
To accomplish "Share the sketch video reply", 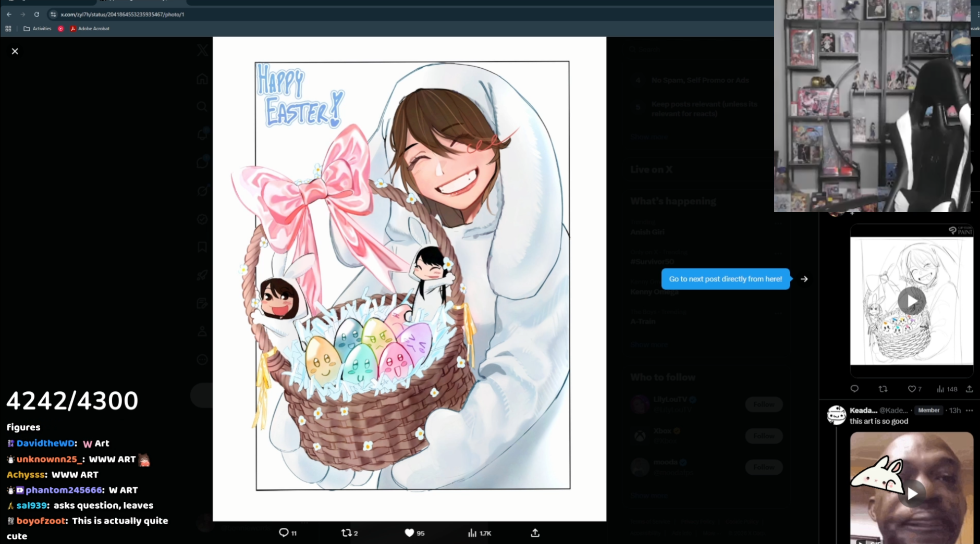I will (x=970, y=389).
